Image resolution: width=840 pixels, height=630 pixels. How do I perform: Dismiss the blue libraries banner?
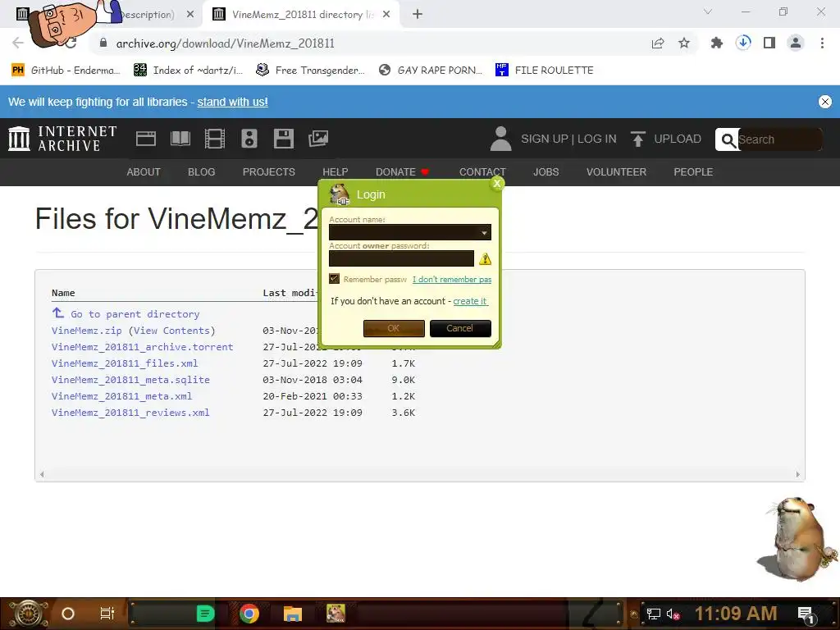825,102
